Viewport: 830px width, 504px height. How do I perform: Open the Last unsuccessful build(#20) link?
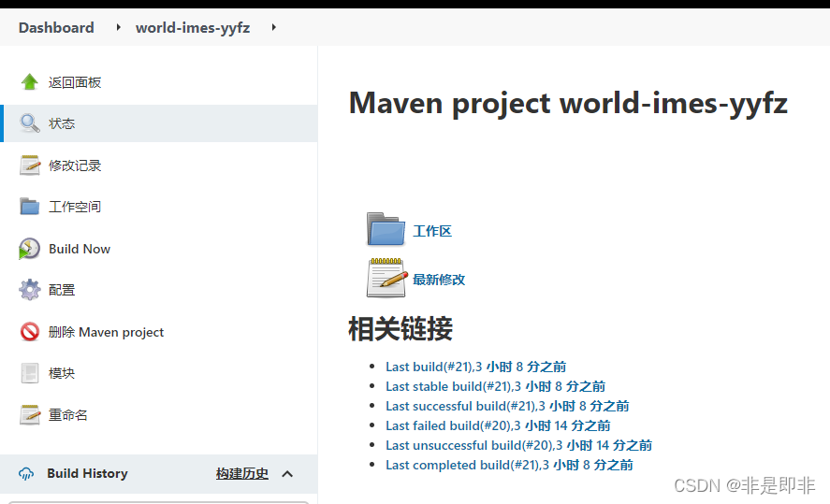coord(518,445)
